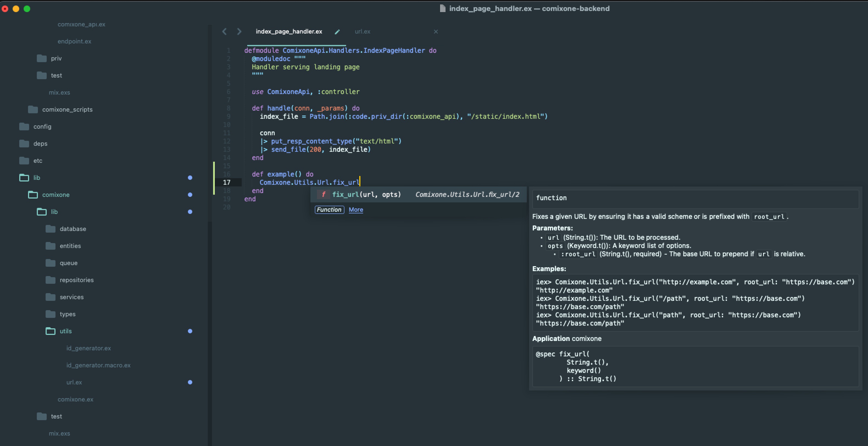Click the database folder icon
Image resolution: width=868 pixels, height=446 pixels.
coord(50,229)
